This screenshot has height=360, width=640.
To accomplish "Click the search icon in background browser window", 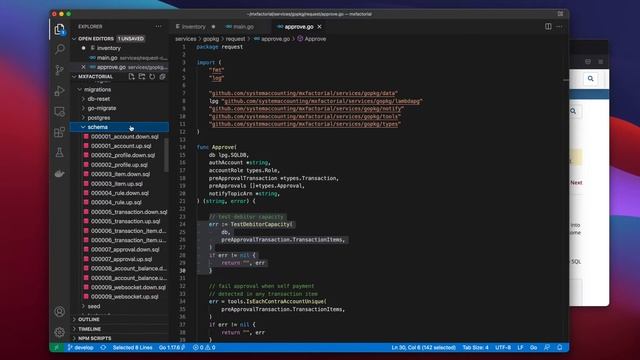I will tap(590, 78).
